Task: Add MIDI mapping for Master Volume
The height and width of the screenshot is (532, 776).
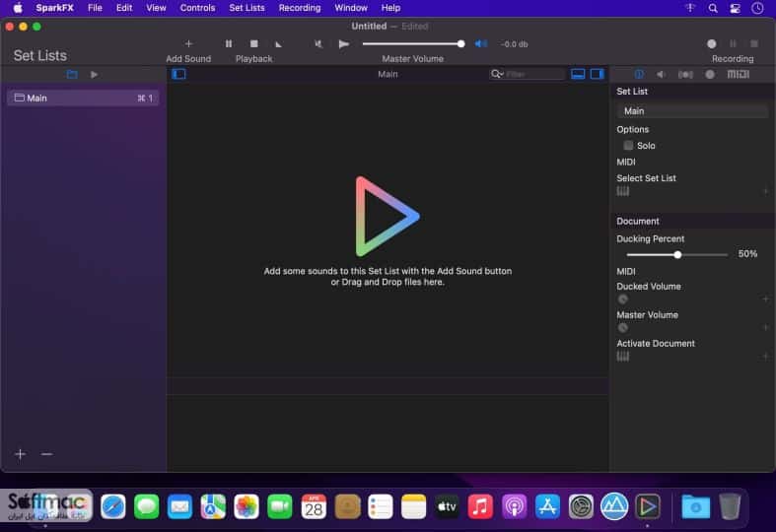Action: (765, 328)
